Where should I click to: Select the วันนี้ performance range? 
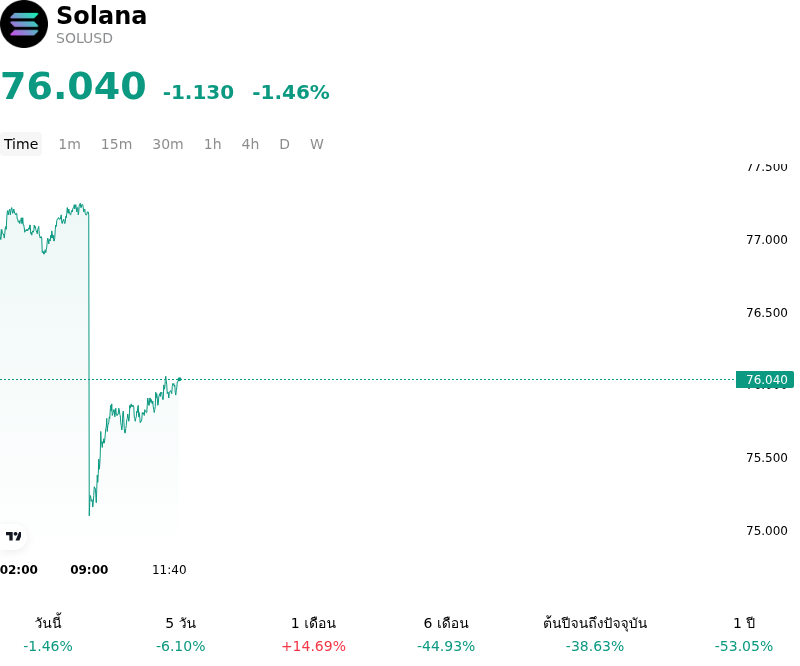[48, 634]
